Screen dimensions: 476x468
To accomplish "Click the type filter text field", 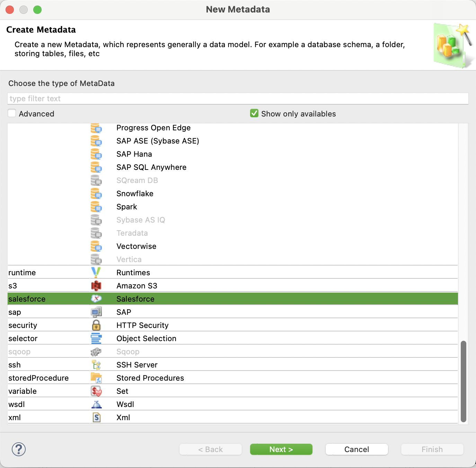I will click(238, 98).
